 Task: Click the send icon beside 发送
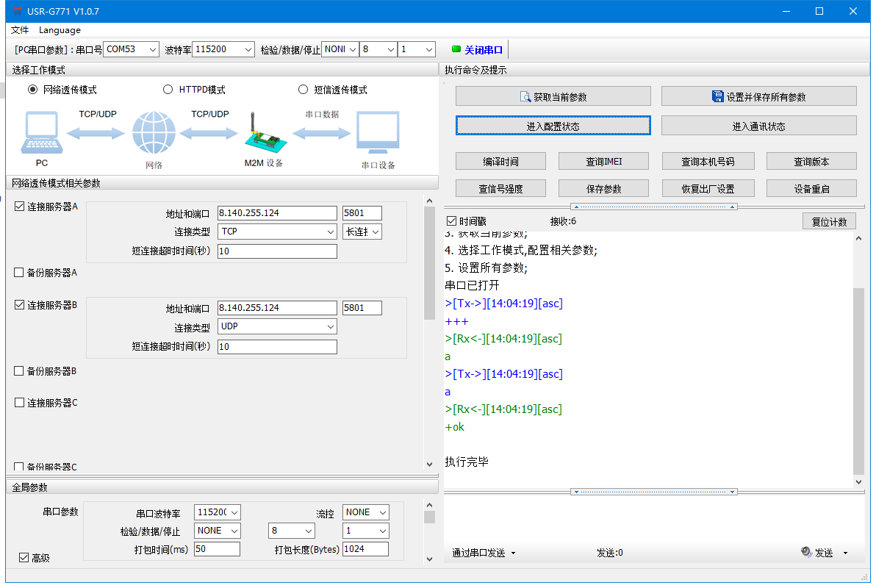pyautogui.click(x=805, y=552)
